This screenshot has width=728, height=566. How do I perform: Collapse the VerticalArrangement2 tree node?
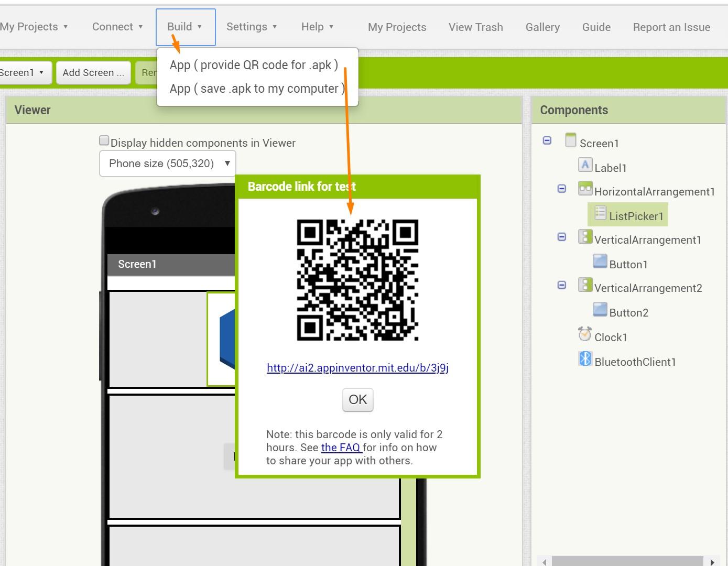point(561,285)
